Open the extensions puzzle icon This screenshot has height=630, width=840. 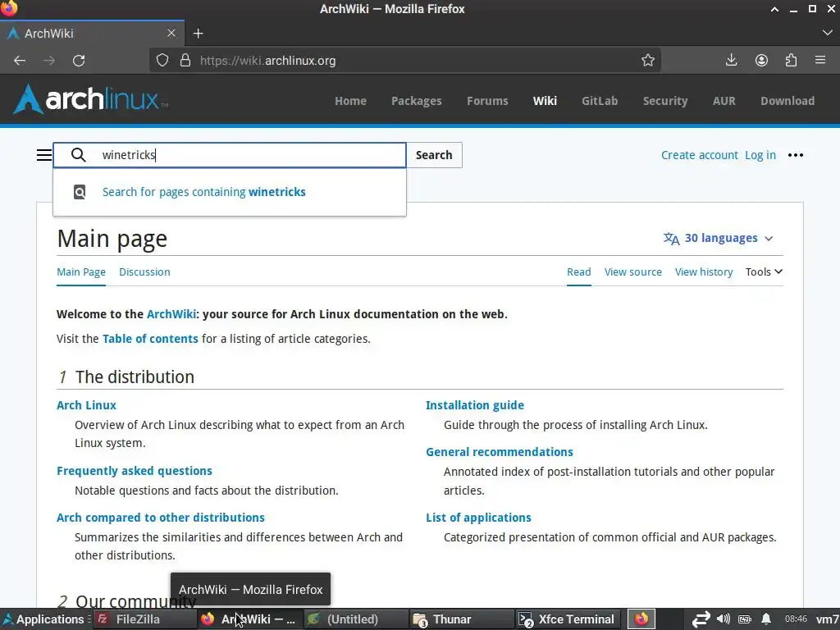[791, 60]
